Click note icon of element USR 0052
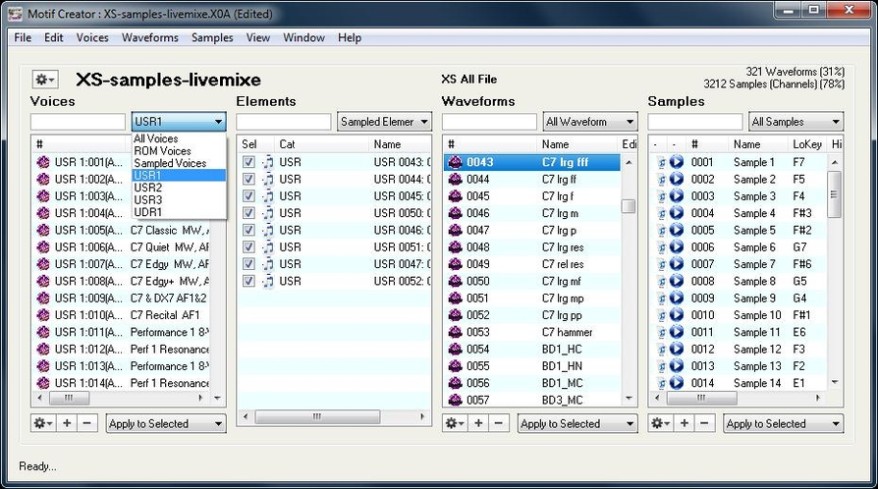The height and width of the screenshot is (489, 878). tap(268, 281)
